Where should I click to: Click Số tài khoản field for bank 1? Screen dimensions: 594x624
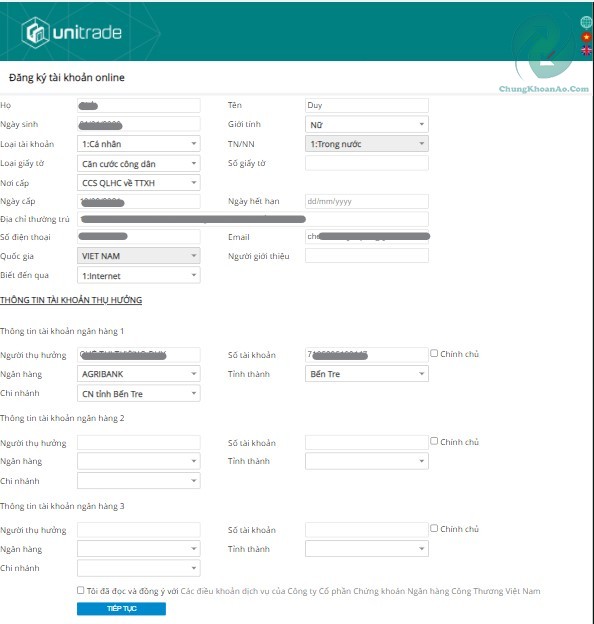(x=367, y=355)
